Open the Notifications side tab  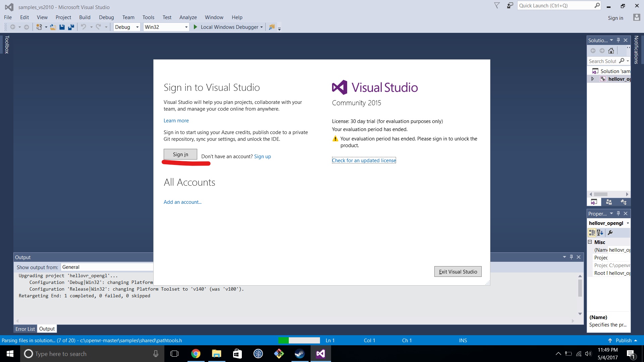coord(636,50)
